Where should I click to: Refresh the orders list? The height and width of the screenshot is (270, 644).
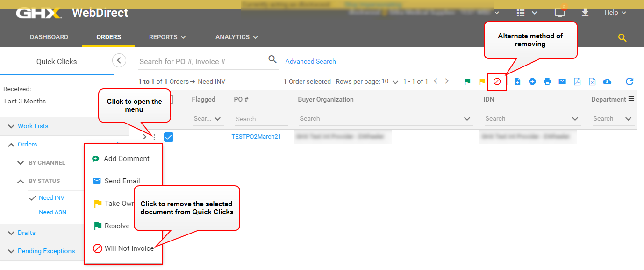click(x=630, y=81)
